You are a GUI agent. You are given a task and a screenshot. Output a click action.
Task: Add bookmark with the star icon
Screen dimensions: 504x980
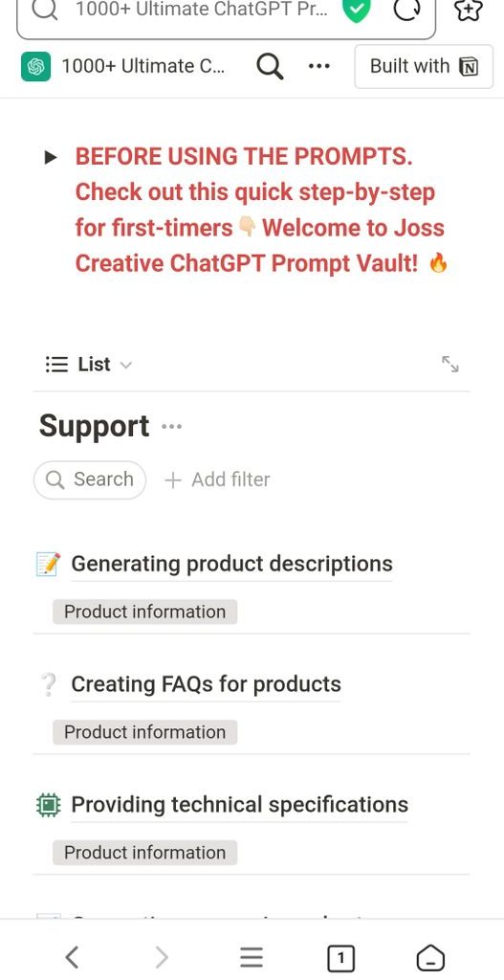tap(469, 10)
